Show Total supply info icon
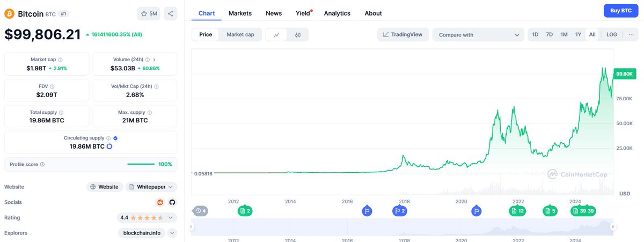The image size is (644, 242). 62,112
